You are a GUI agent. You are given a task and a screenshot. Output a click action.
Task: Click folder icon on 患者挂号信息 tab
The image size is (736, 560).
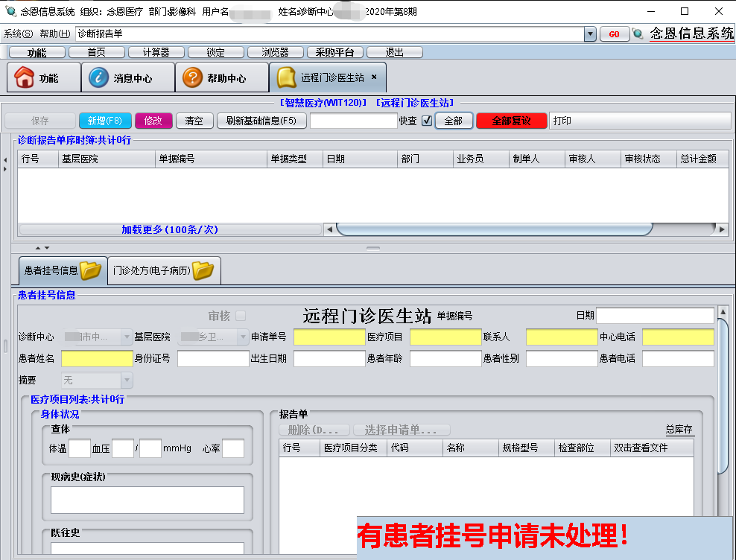click(91, 270)
